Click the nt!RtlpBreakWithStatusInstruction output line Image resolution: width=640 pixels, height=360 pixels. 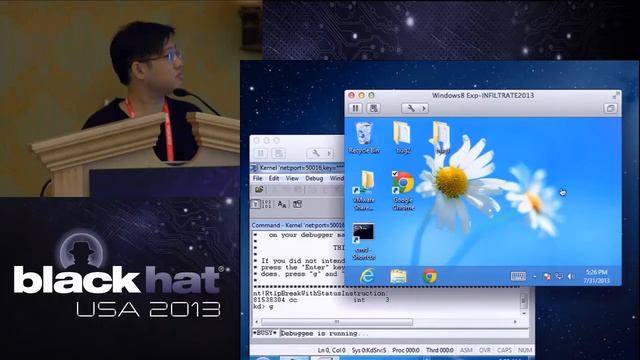[319, 293]
